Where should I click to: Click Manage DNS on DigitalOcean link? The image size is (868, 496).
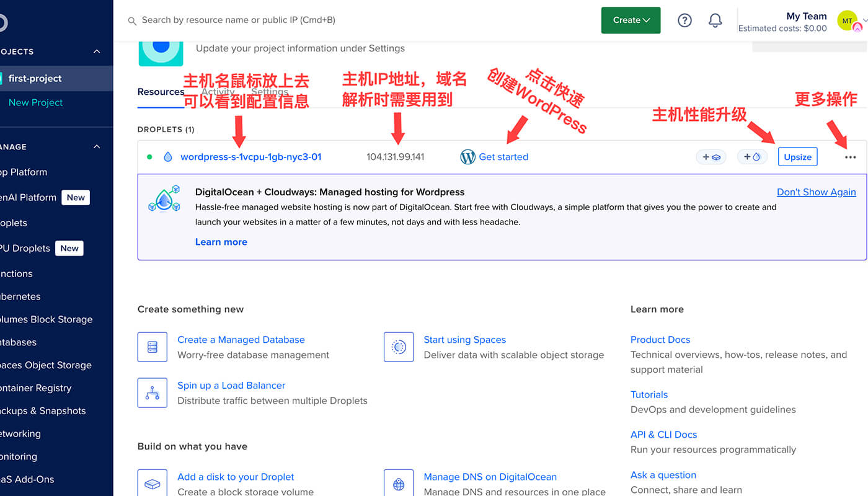point(490,477)
